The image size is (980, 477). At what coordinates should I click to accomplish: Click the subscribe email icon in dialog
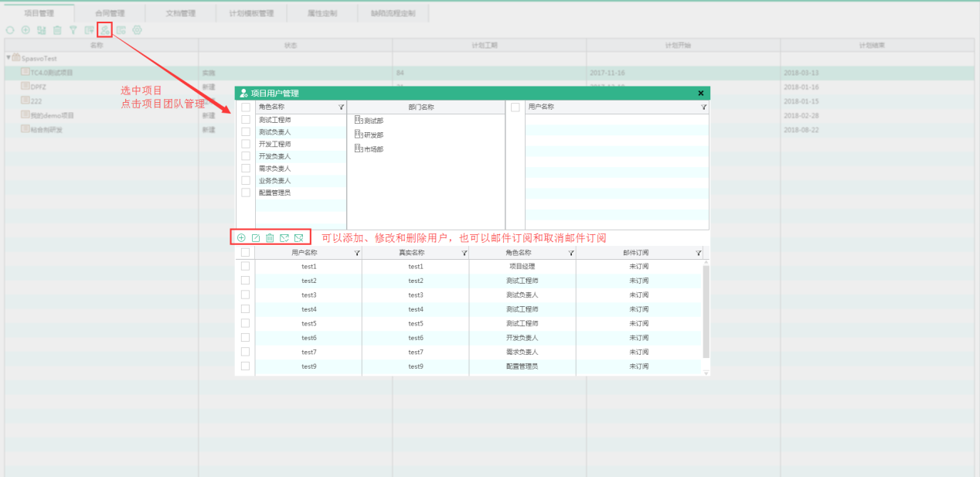284,237
